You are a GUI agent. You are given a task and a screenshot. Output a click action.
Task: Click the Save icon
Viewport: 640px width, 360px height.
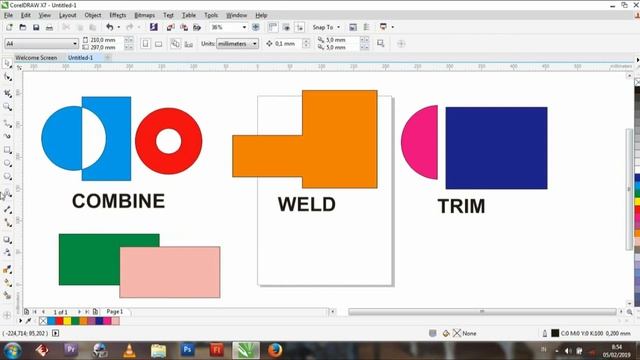(36, 27)
